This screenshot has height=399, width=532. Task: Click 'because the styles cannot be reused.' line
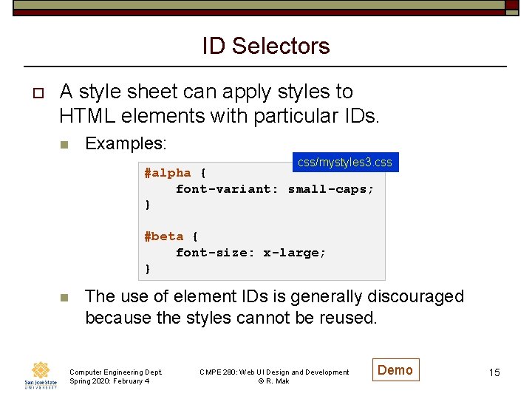231,318
